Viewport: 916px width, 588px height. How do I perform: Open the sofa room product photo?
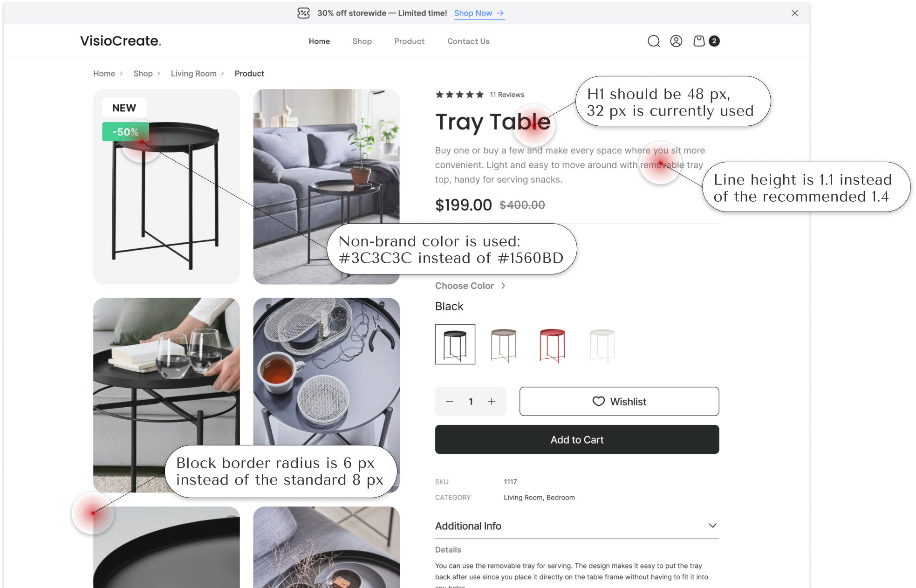pyautogui.click(x=326, y=186)
